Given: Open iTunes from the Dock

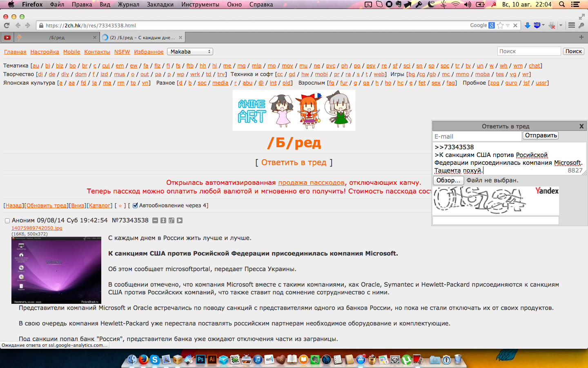Looking at the screenshot, I should point(258,359).
